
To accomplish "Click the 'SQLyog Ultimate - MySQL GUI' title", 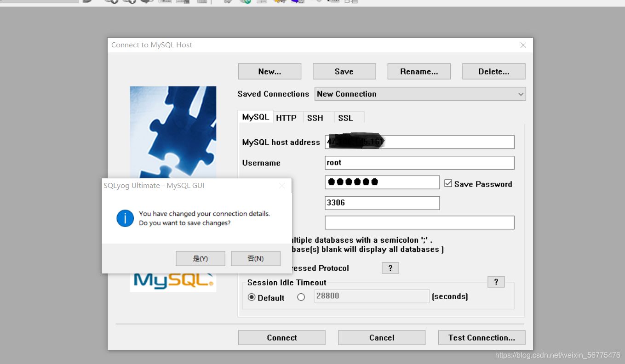I will [x=154, y=186].
